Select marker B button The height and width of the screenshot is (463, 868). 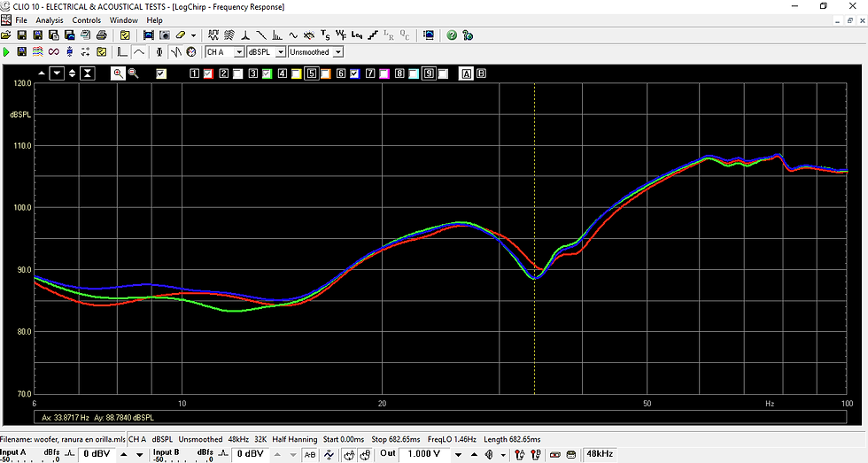click(x=481, y=73)
